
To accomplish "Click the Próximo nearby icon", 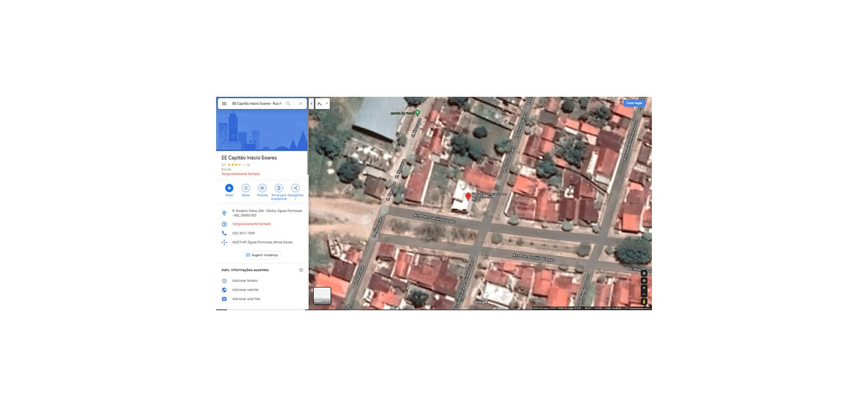I will (262, 188).
